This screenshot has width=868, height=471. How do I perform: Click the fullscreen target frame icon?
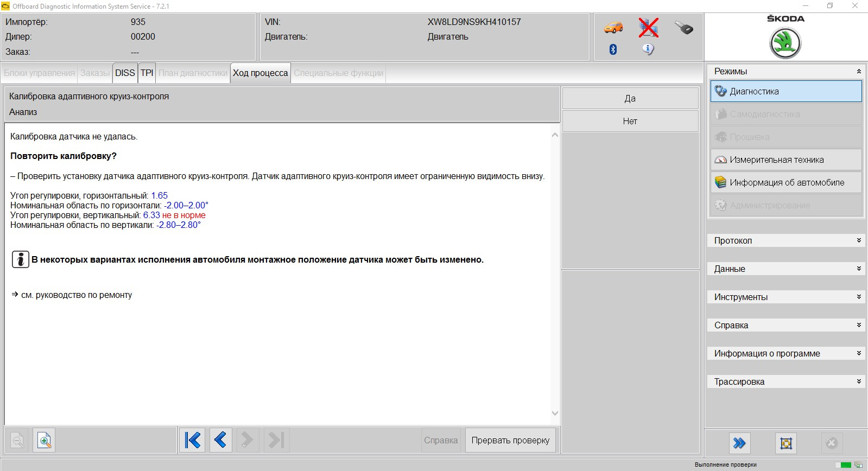(x=785, y=443)
